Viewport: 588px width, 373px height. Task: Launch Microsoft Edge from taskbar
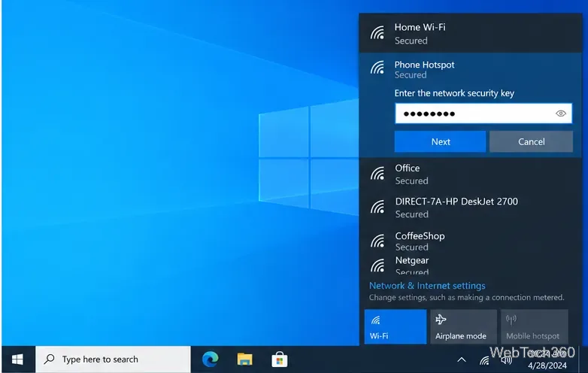pos(211,359)
